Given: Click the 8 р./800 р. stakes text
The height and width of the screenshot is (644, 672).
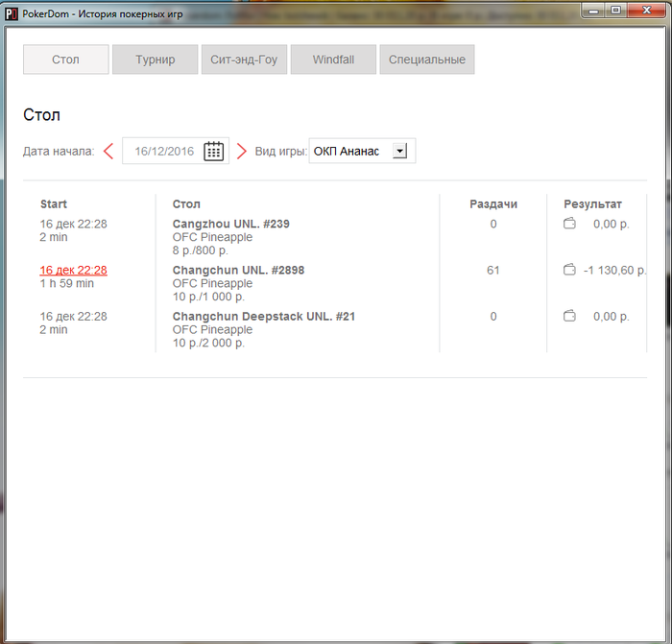Looking at the screenshot, I should point(200,250).
